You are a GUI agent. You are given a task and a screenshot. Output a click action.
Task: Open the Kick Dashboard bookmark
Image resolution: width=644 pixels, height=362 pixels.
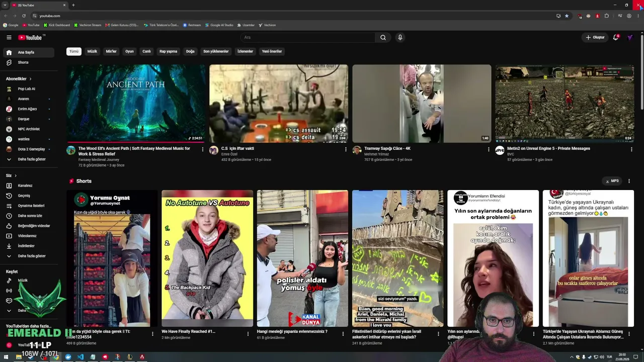(57, 25)
